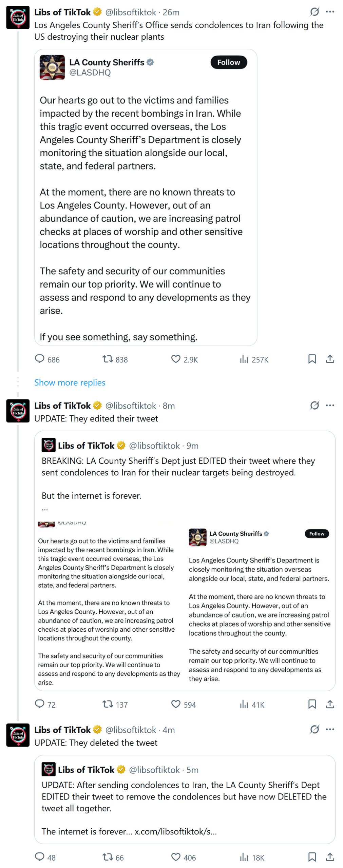Open more options on the 4m tweet
343x868 pixels.
[x=330, y=729]
